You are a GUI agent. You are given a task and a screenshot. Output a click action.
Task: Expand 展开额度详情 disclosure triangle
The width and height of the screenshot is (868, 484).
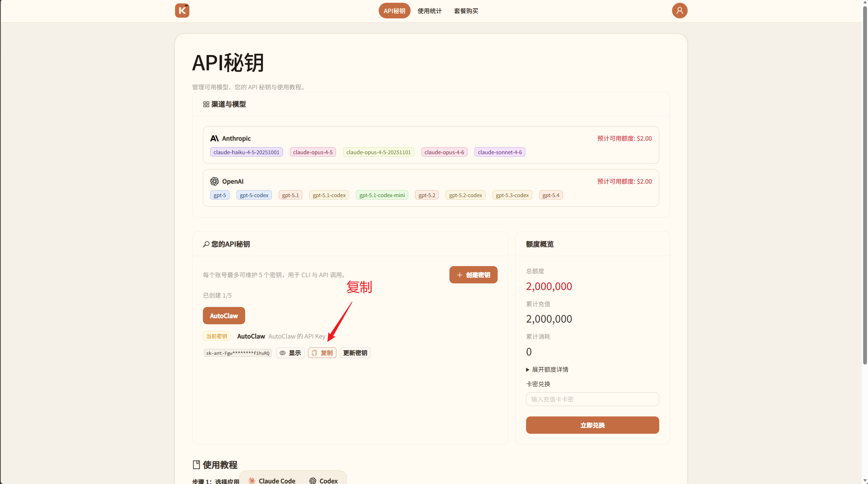(528, 370)
